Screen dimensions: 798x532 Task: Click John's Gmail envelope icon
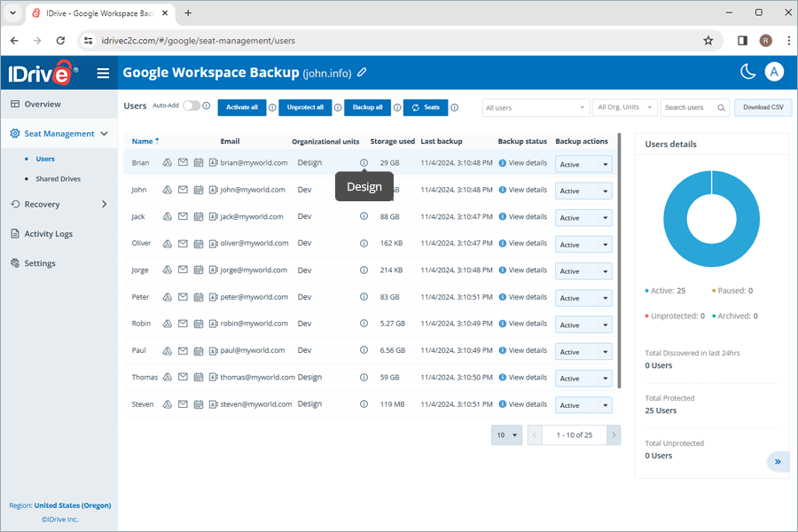click(183, 190)
